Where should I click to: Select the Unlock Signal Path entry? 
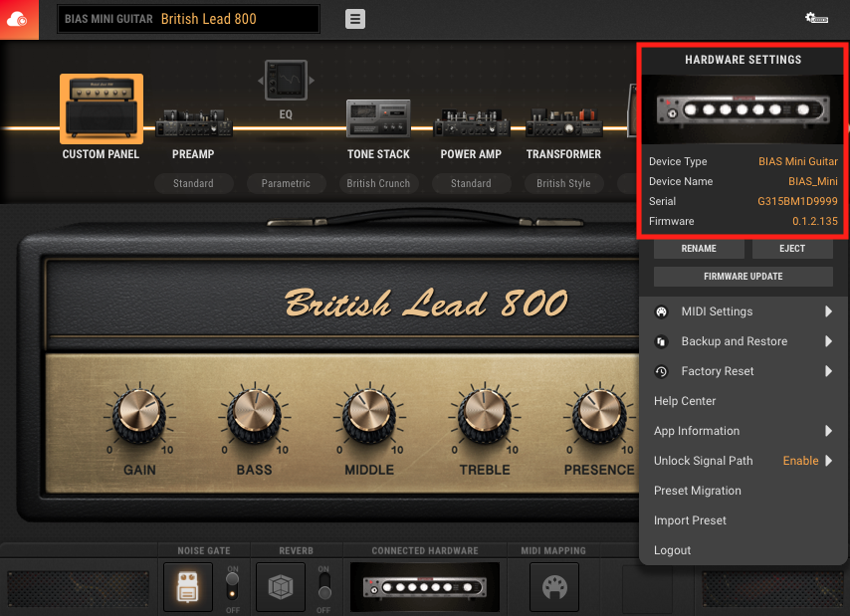703,461
